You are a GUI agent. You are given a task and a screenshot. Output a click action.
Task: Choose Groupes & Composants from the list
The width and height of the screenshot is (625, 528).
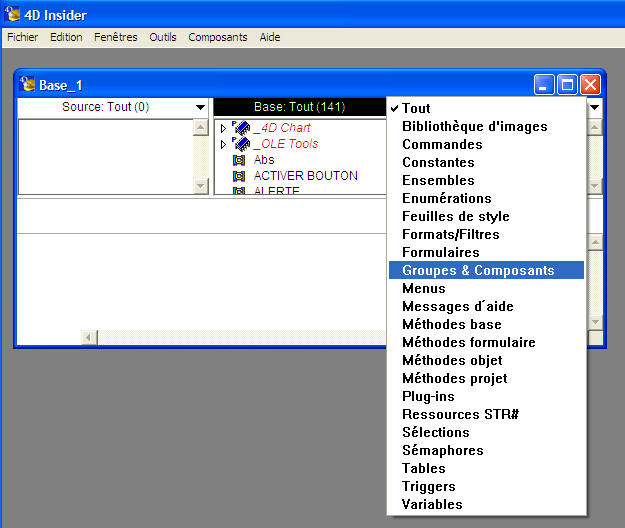[478, 270]
